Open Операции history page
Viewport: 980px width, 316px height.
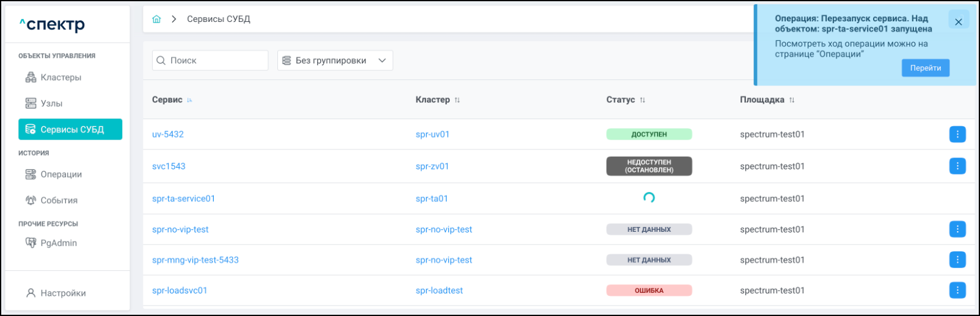click(60, 174)
